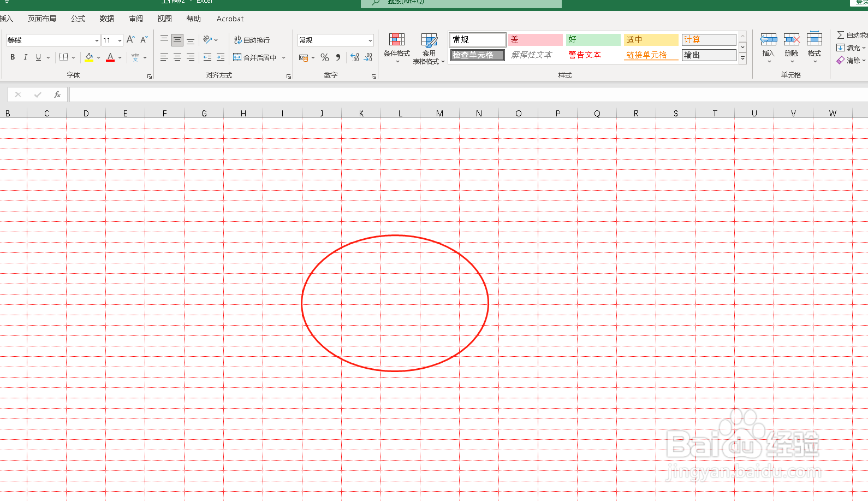Open cell 格式 format menu
868x501 pixels.
tap(815, 47)
